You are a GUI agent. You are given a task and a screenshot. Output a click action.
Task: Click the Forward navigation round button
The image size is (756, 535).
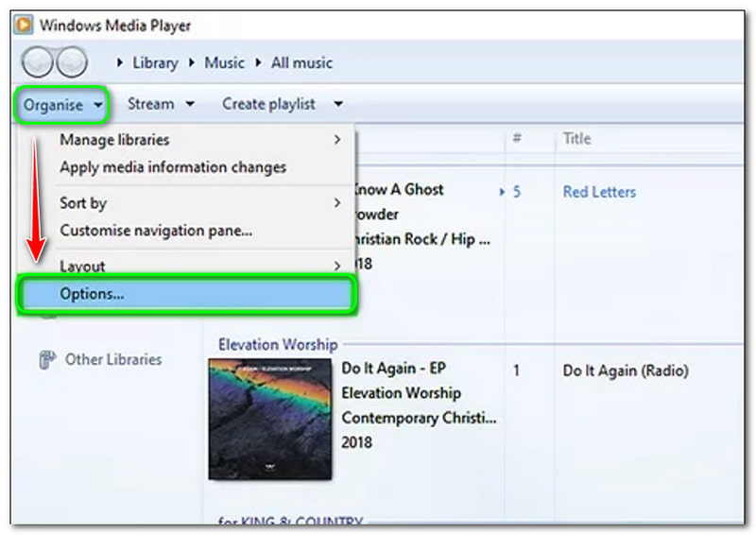point(72,62)
